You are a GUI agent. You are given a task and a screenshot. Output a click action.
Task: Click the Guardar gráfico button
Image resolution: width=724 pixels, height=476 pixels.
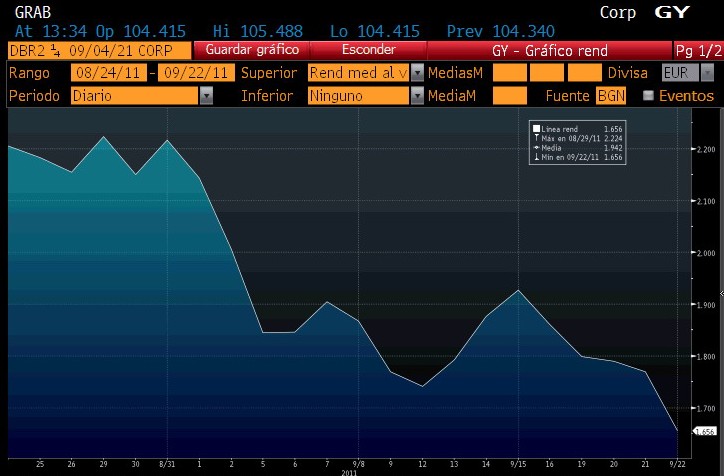tap(252, 50)
